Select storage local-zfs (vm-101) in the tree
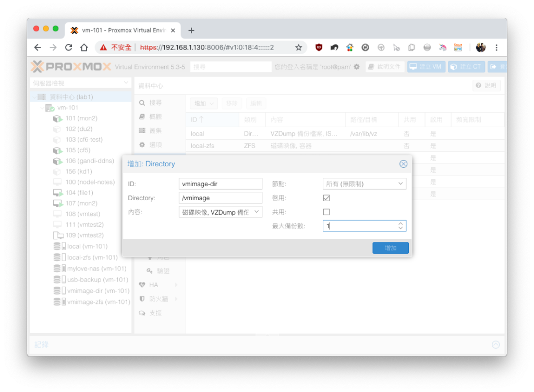This screenshot has width=534, height=392. click(x=92, y=258)
